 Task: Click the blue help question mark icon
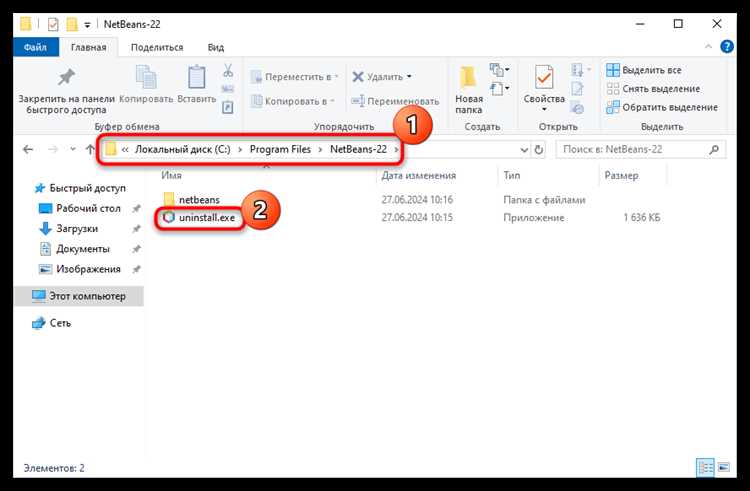coord(727,46)
